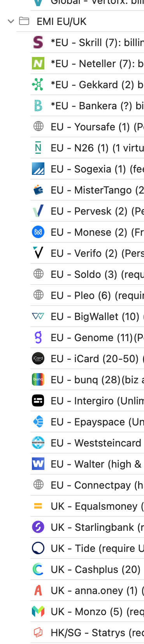Collapse the EMI EU/UK folder
This screenshot has width=144, height=644.
click(11, 21)
